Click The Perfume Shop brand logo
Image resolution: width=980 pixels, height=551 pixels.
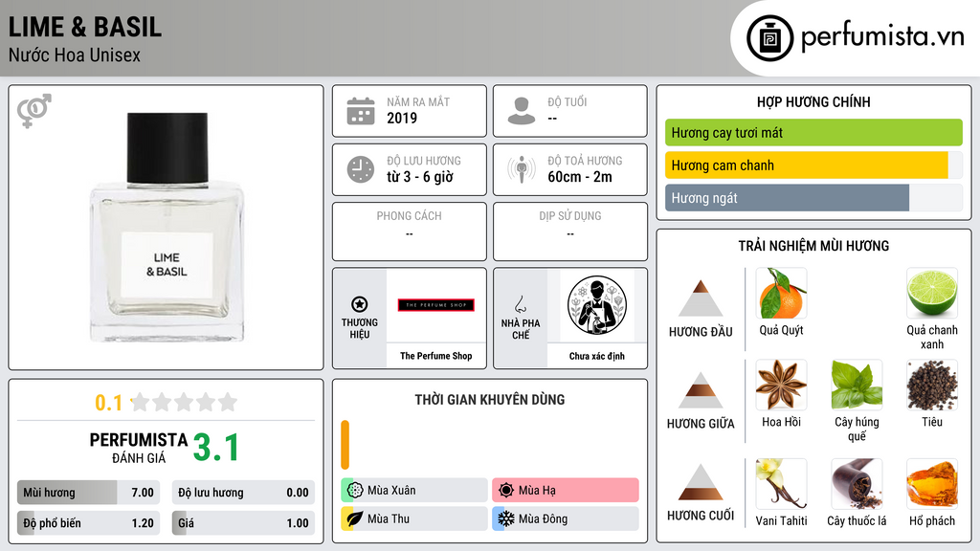pos(436,305)
